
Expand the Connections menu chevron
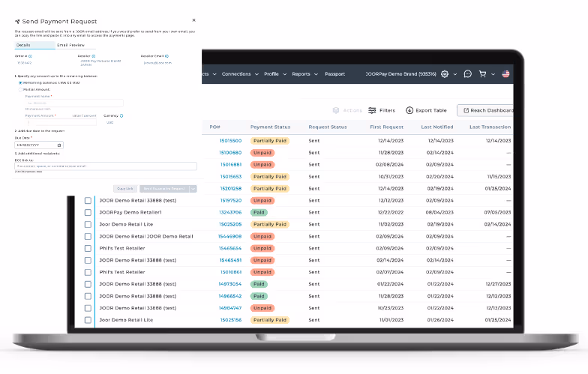[256, 74]
